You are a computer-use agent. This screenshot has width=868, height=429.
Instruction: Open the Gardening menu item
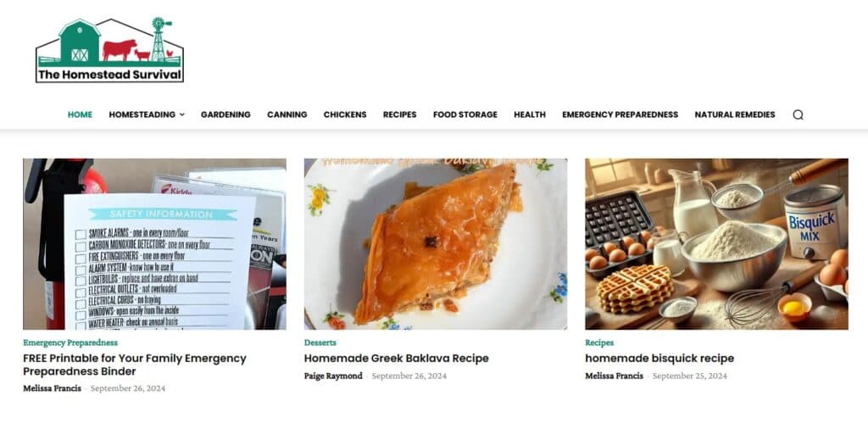click(225, 114)
